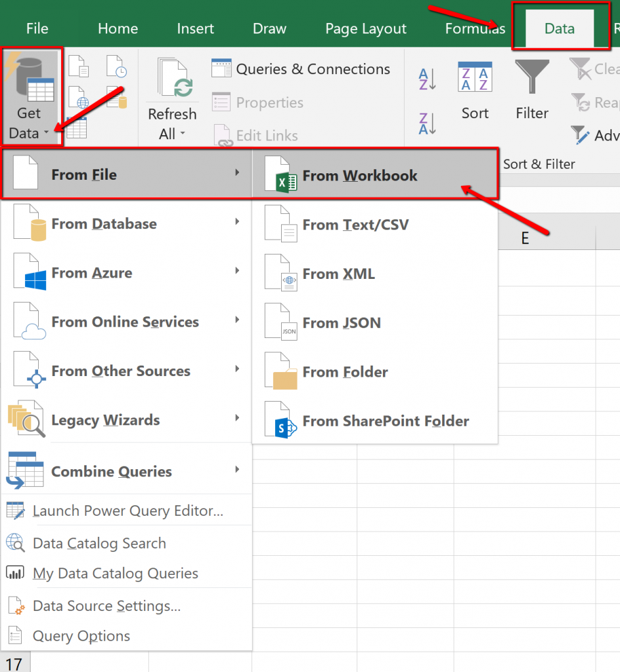Select column E header

pos(524,238)
